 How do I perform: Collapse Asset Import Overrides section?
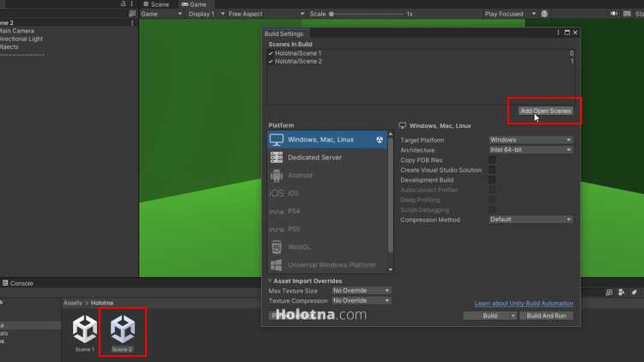[270, 281]
